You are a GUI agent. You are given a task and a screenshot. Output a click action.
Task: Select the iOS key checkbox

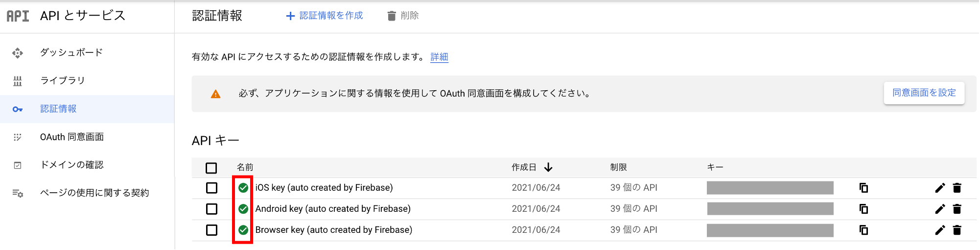coord(211,188)
